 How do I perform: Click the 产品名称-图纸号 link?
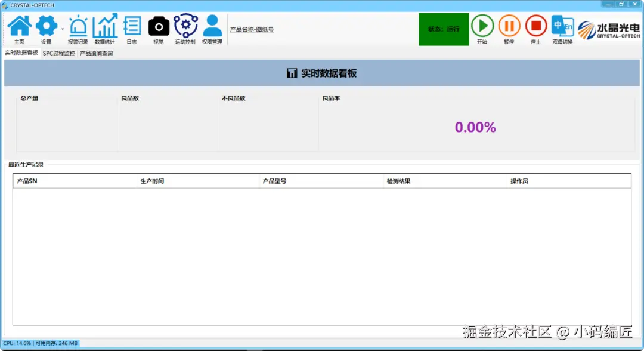[252, 30]
